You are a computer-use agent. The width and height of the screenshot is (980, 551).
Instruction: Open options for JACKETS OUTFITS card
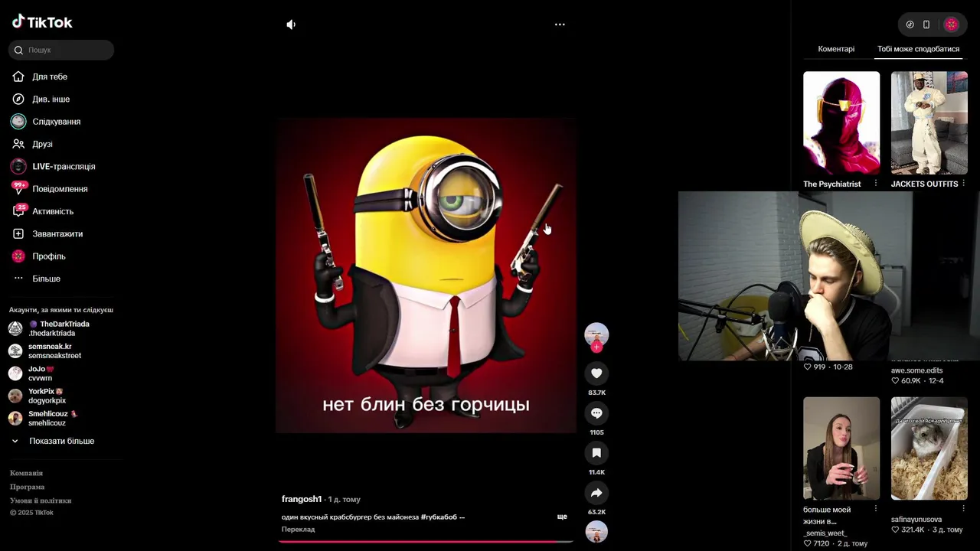tap(963, 184)
